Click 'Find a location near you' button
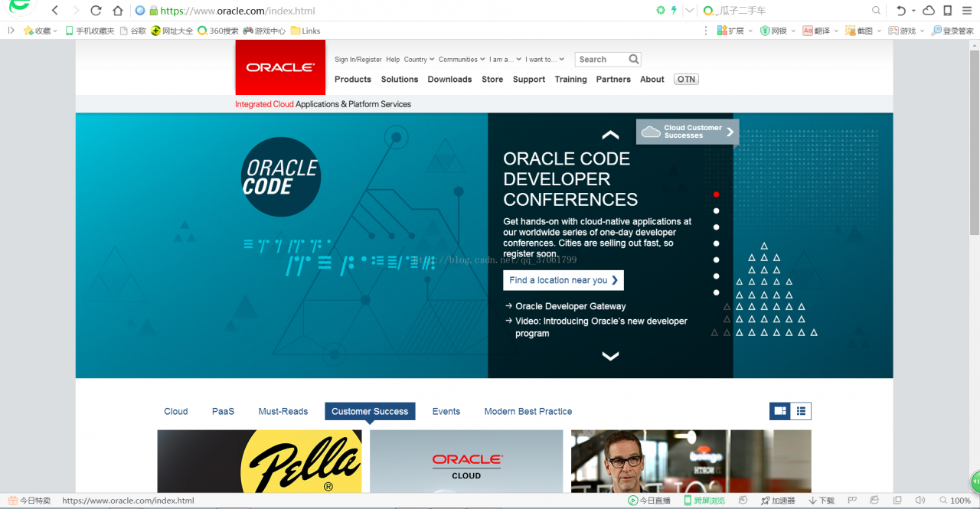Screen dimensions: 980x509 click(563, 280)
